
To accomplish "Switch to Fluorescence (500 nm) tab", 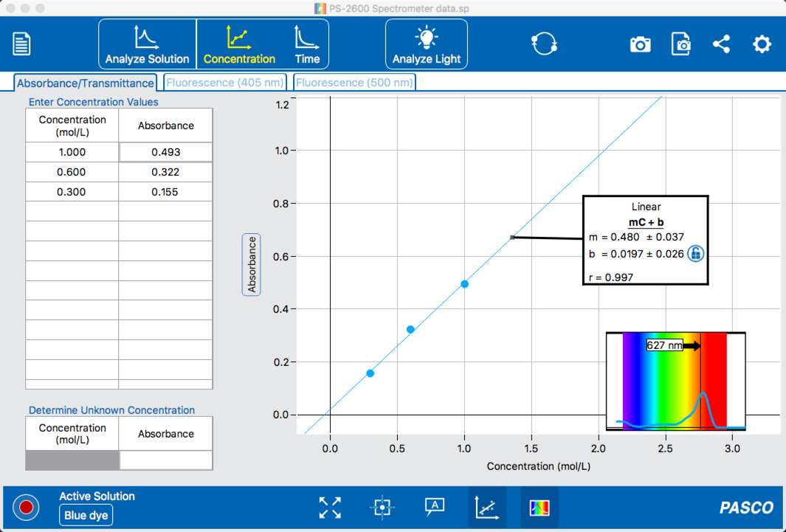I will (x=354, y=83).
